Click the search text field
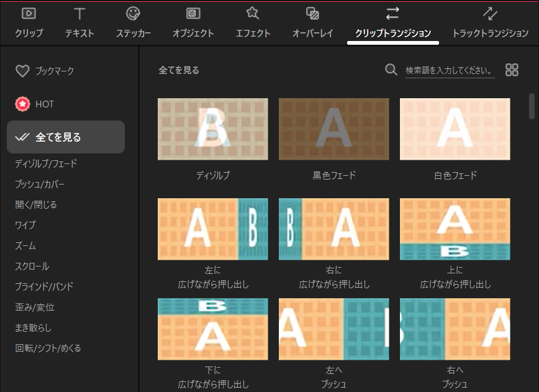This screenshot has width=539, height=392. coord(450,70)
